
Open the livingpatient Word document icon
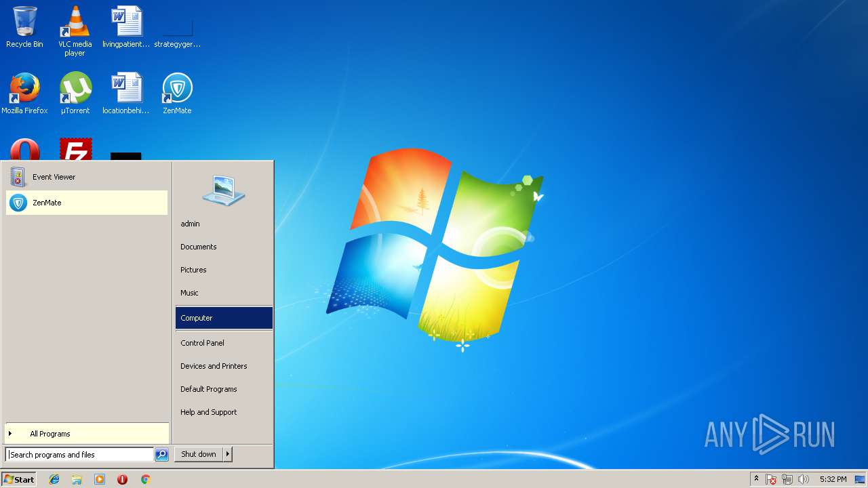click(126, 28)
